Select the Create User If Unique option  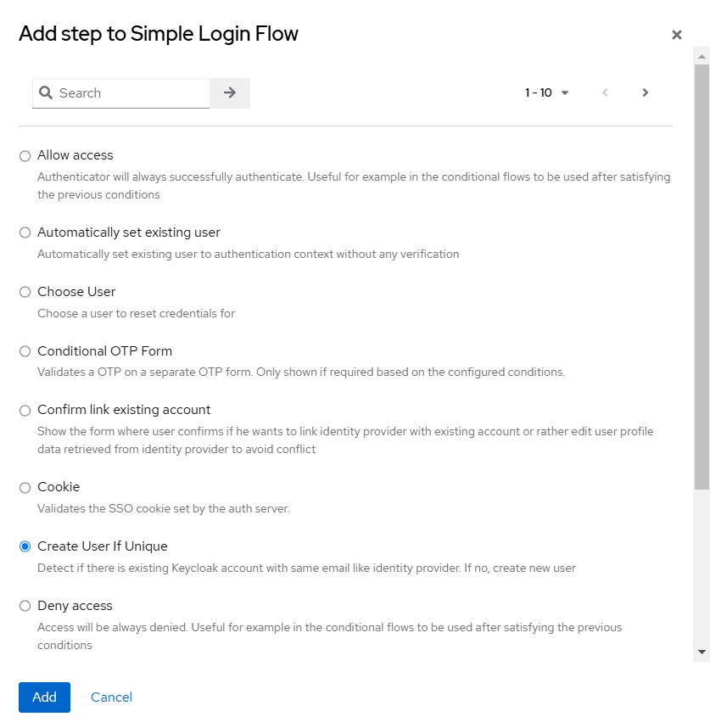[25, 546]
